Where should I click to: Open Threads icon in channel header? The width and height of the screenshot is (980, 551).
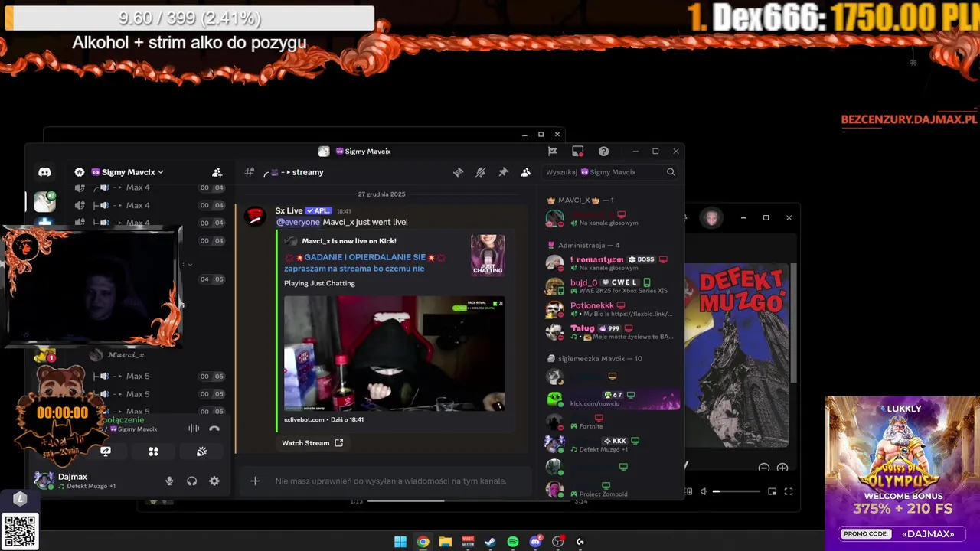[458, 172]
